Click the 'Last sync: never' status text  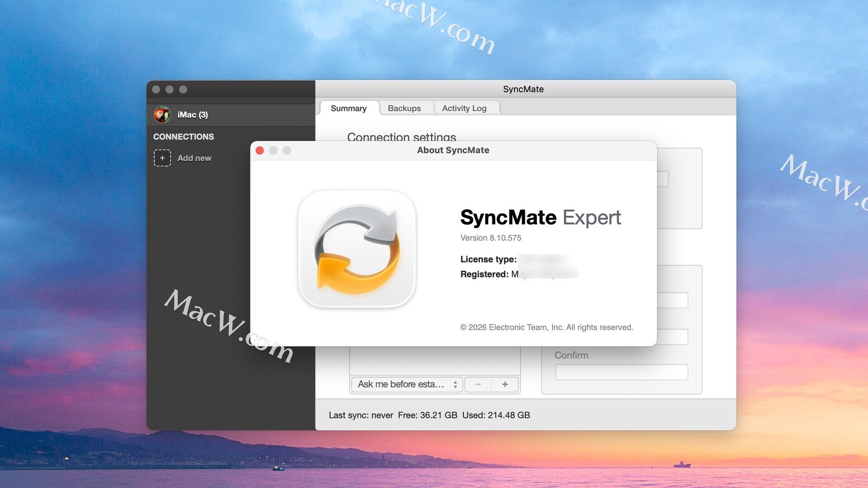pos(360,415)
